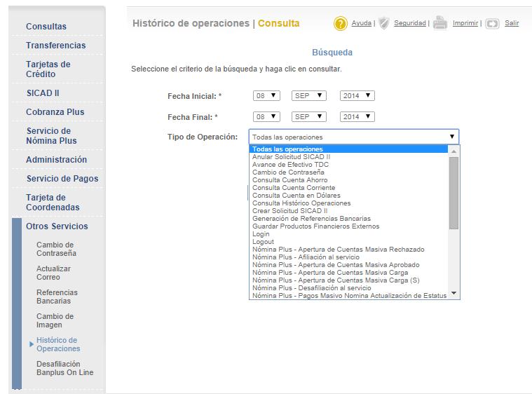The image size is (532, 394).
Task: Open Servicio de Nómina Plus menu
Action: 51,135
